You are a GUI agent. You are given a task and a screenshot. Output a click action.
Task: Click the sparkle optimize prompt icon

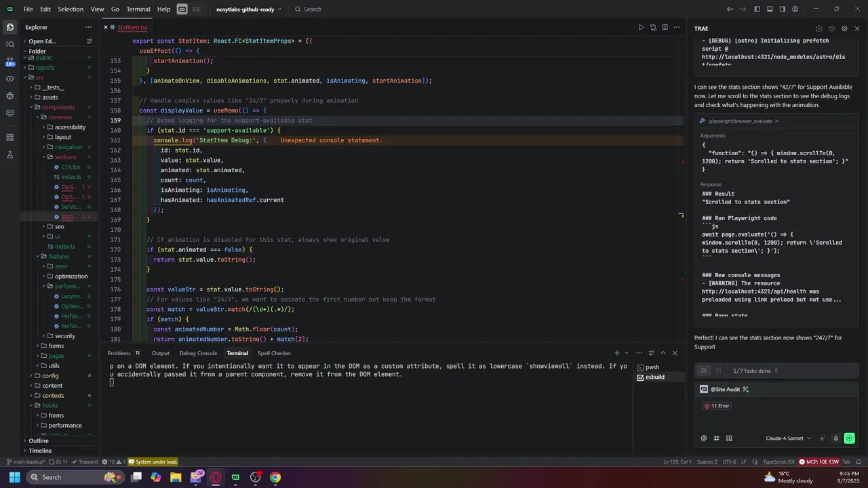tap(823, 439)
